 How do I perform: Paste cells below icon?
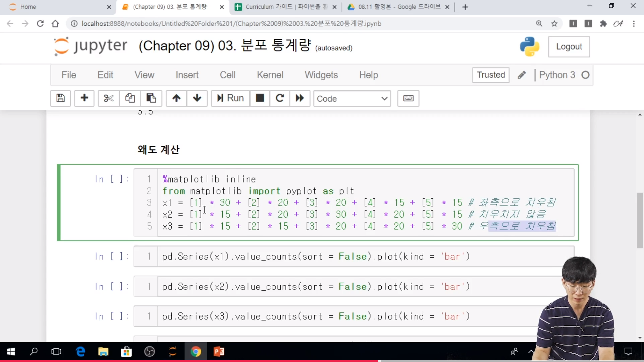point(151,98)
